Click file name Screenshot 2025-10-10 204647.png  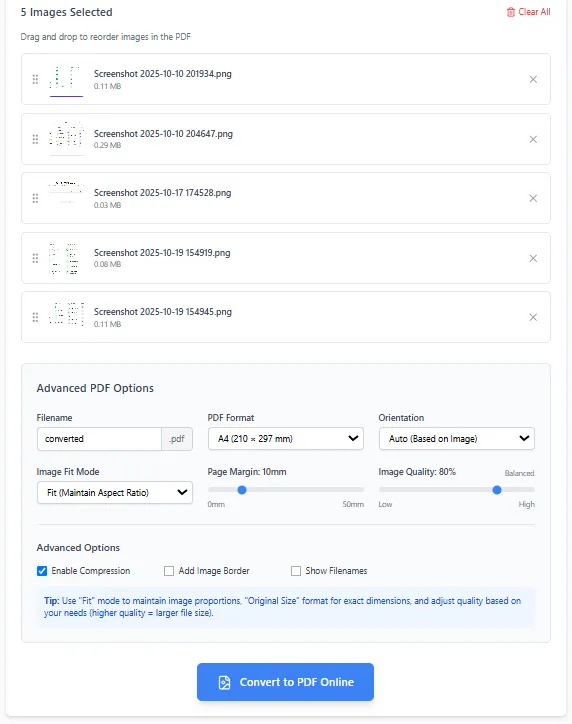coord(163,134)
